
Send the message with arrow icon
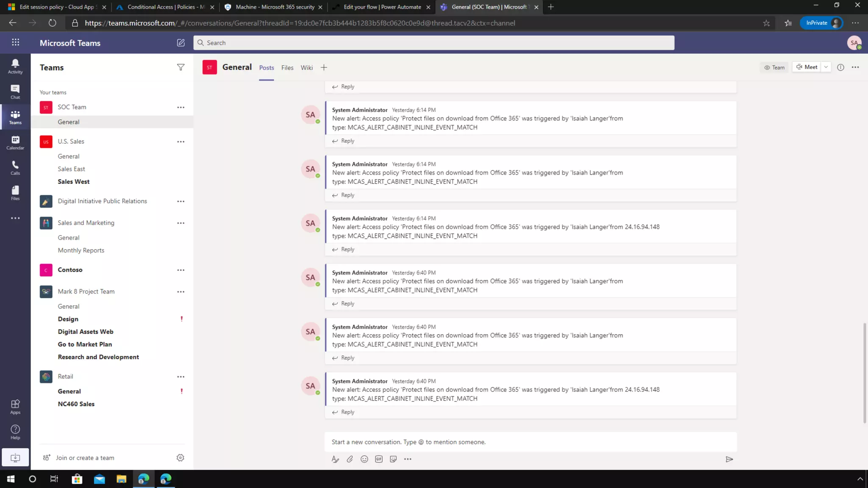(729, 459)
